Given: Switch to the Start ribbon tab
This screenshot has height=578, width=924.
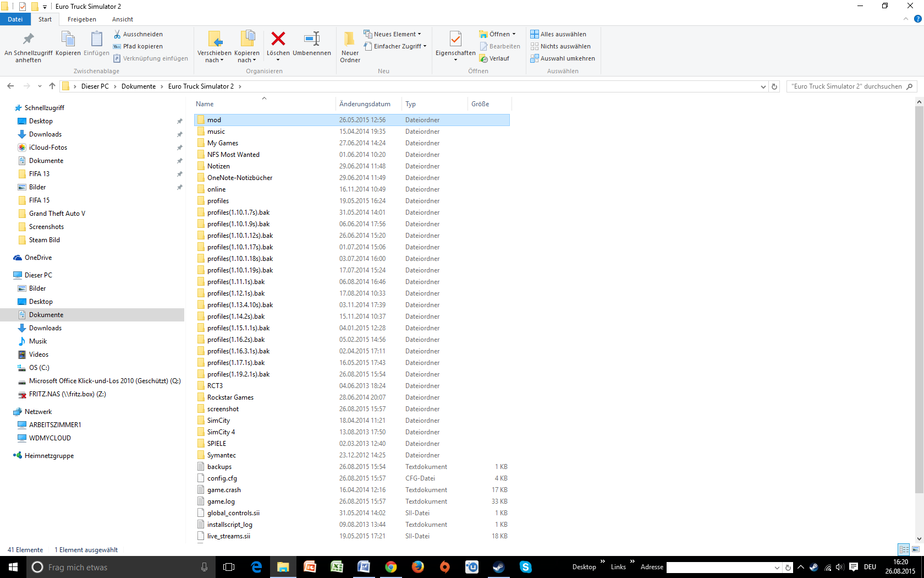Looking at the screenshot, I should pyautogui.click(x=45, y=19).
